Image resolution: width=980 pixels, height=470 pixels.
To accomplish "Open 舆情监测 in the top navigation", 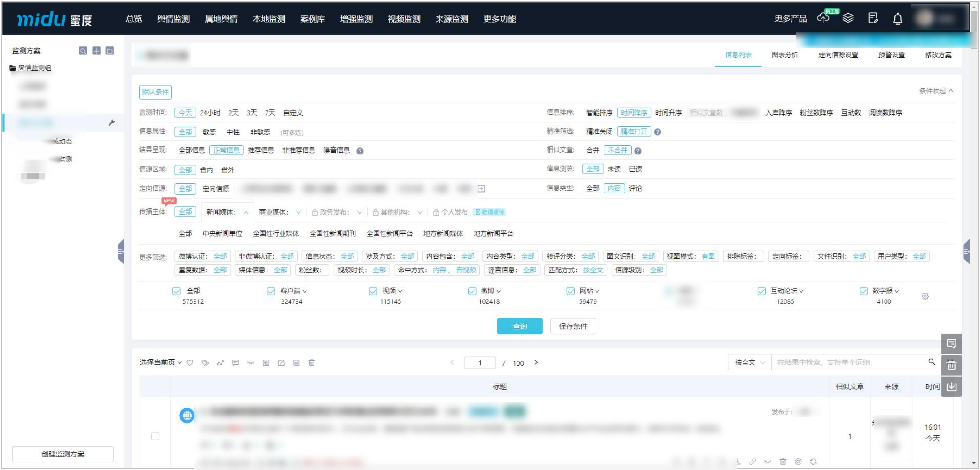I will 173,19.
